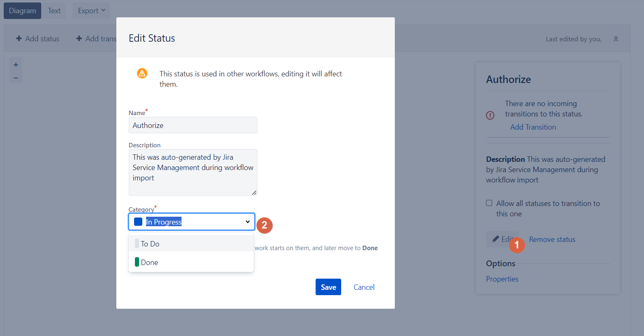The image size is (644, 336).
Task: Open the Export dropdown
Action: click(91, 10)
